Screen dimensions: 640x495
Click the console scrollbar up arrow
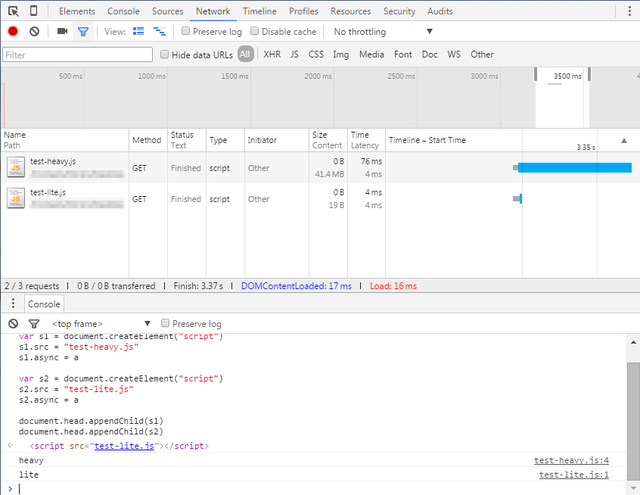tap(633, 342)
